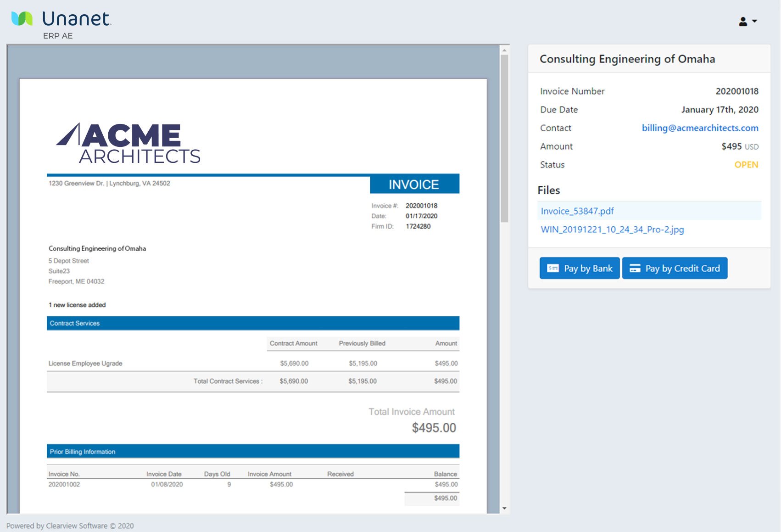Click the Contract Services section bar
This screenshot has height=532, width=781.
point(253,323)
